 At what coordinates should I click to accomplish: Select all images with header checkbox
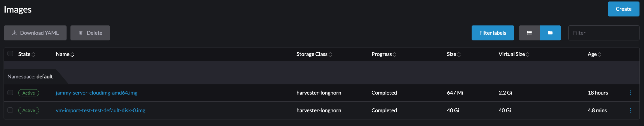pyautogui.click(x=10, y=54)
